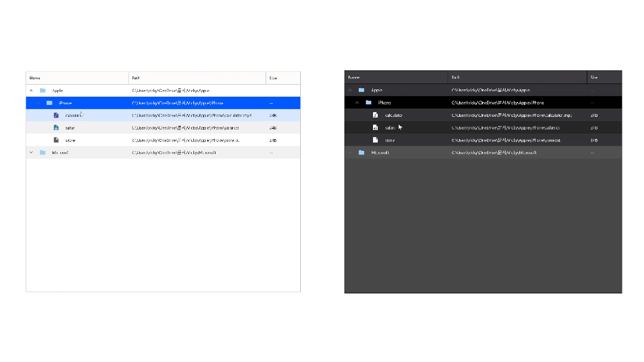
Task: Click the store file icon in the dark tree
Action: click(375, 140)
